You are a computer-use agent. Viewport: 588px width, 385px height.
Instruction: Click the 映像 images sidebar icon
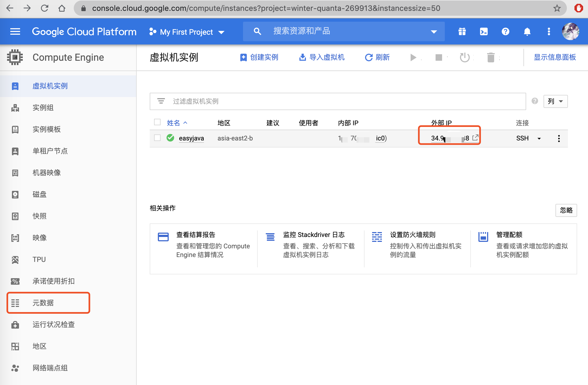15,238
